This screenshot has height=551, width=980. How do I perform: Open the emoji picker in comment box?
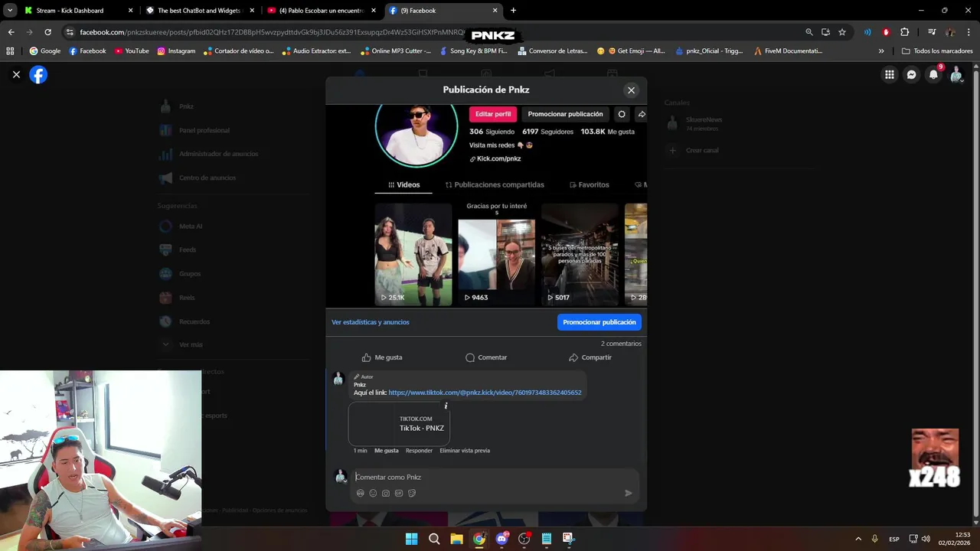[x=373, y=494]
